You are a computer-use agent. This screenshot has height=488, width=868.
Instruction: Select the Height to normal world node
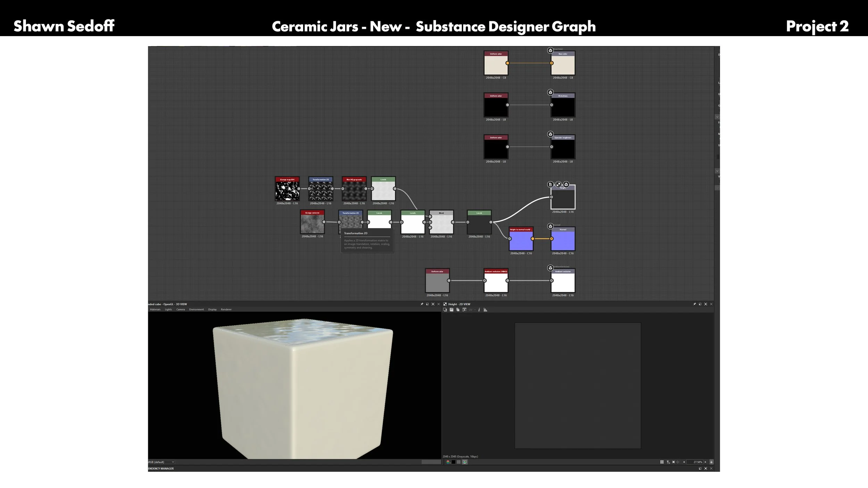[x=521, y=239]
